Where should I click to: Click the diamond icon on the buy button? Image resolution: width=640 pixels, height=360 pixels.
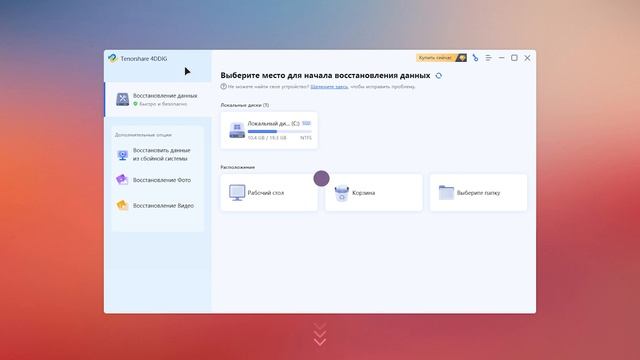pos(462,58)
